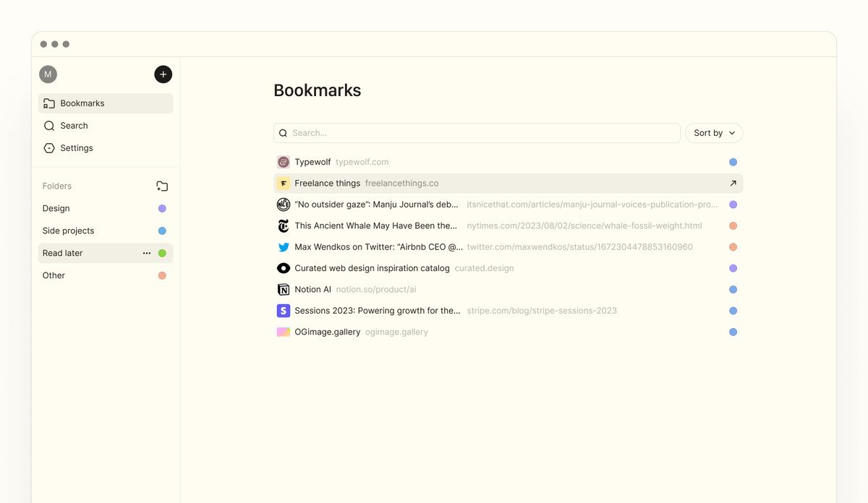This screenshot has width=868, height=503.
Task: Open the M user avatar
Action: pyautogui.click(x=48, y=74)
